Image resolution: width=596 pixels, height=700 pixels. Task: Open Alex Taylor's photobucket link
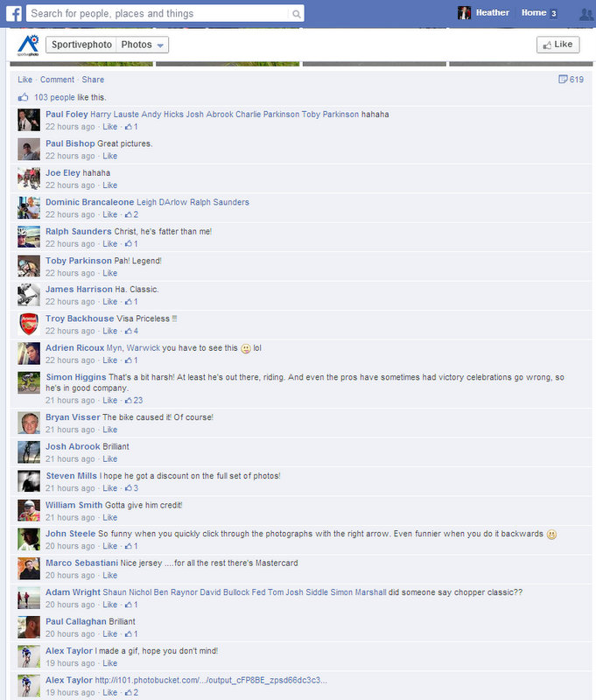click(x=211, y=681)
